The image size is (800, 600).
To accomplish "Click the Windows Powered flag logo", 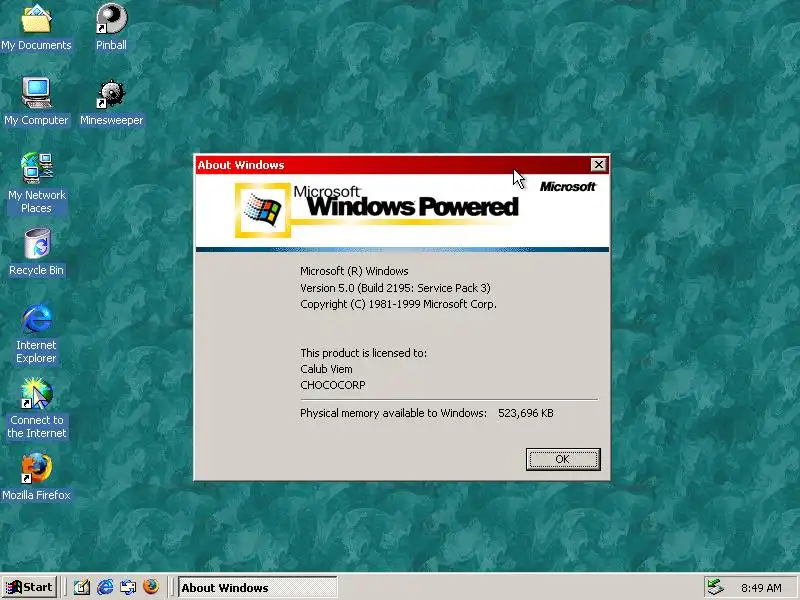I will [263, 210].
